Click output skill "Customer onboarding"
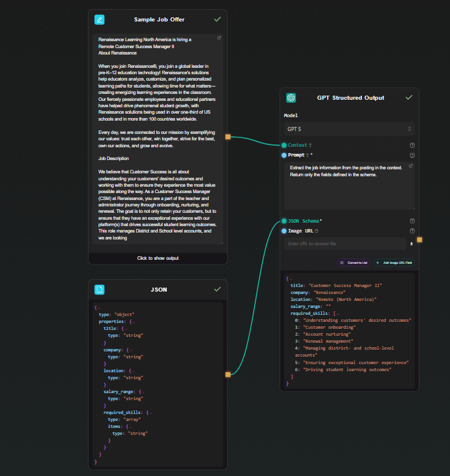Screen dimensions: 450x476 pyautogui.click(x=330, y=327)
